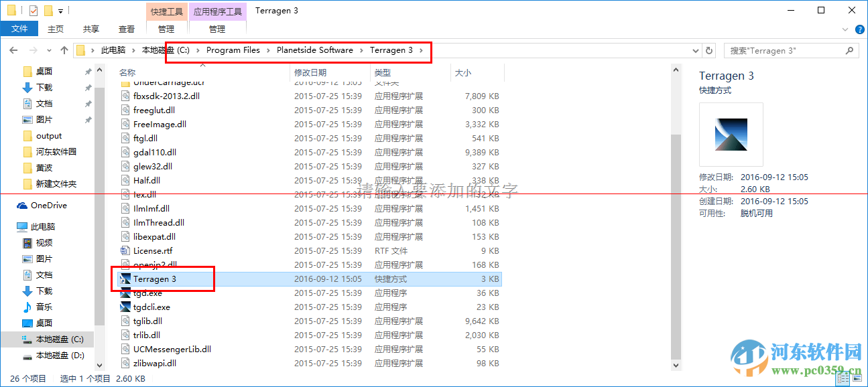Go up one level using the up arrow
This screenshot has height=387, width=868.
64,50
